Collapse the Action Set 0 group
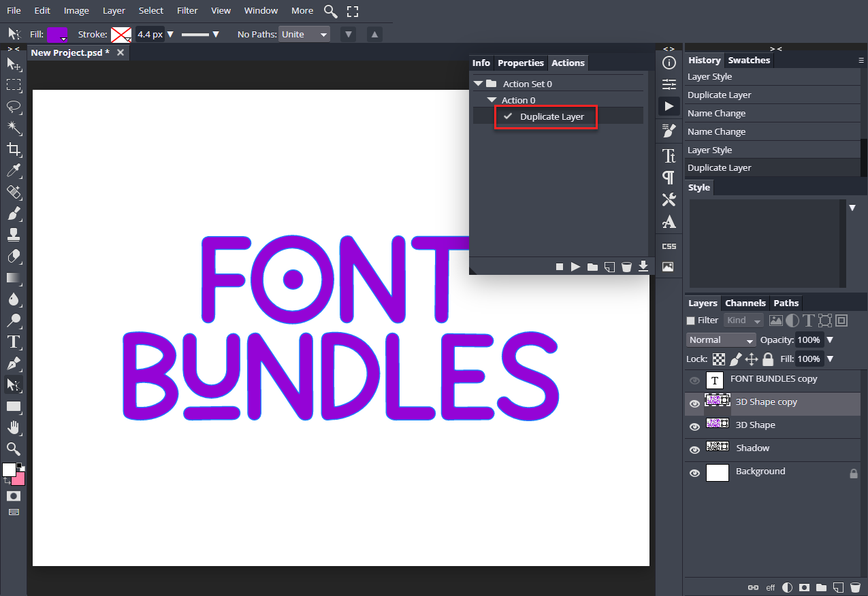Image resolution: width=868 pixels, height=596 pixels. [479, 84]
